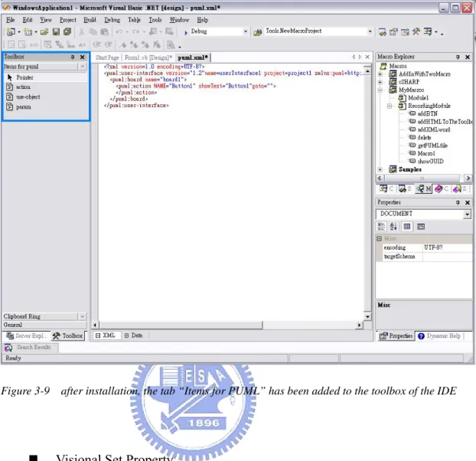Click the Categorized view icon in Properties
This screenshot has width=476, height=461.
coord(381,227)
